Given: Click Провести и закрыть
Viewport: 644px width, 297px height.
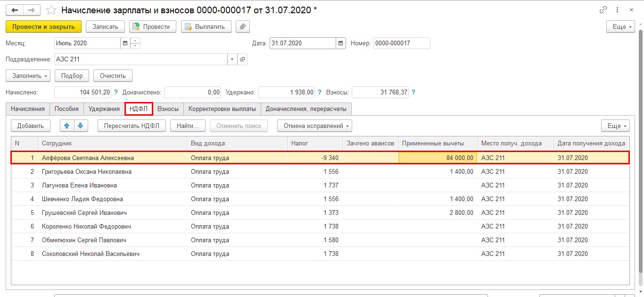Looking at the screenshot, I should [44, 27].
